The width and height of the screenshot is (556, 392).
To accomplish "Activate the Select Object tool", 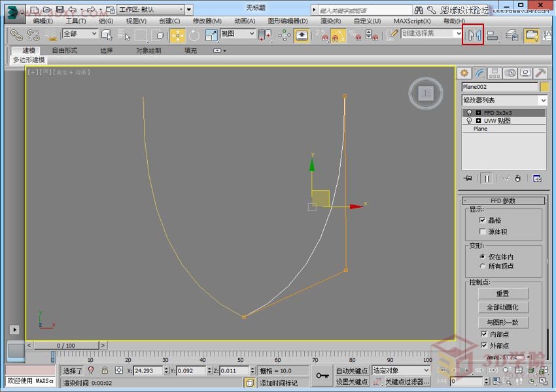I will (x=107, y=35).
